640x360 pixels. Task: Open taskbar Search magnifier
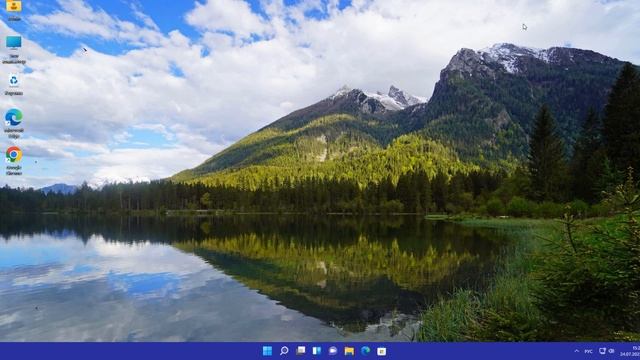(x=284, y=351)
